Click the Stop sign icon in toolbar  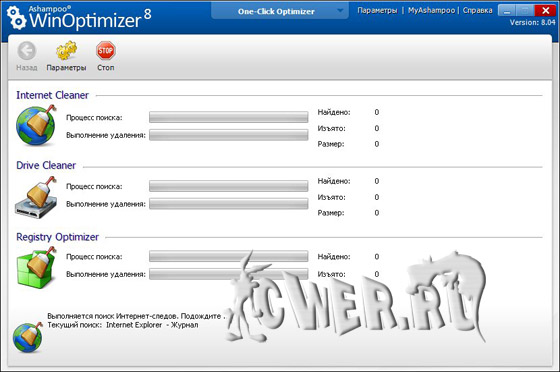tap(105, 50)
